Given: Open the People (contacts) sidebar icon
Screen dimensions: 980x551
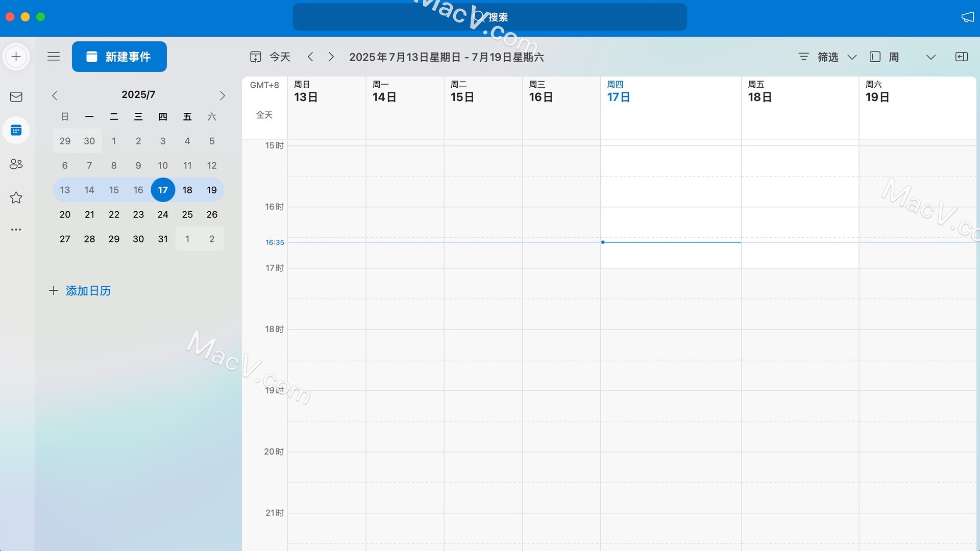Looking at the screenshot, I should tap(16, 164).
